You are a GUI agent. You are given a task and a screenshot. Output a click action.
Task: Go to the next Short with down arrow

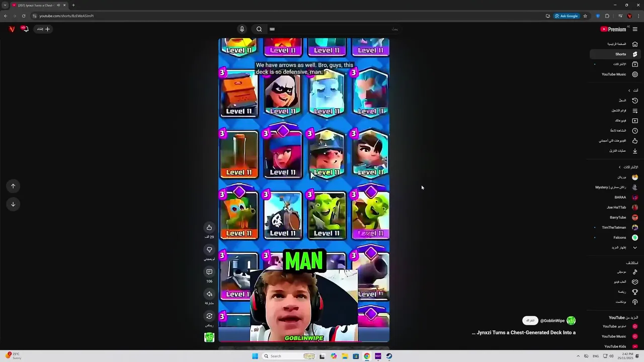tap(13, 204)
